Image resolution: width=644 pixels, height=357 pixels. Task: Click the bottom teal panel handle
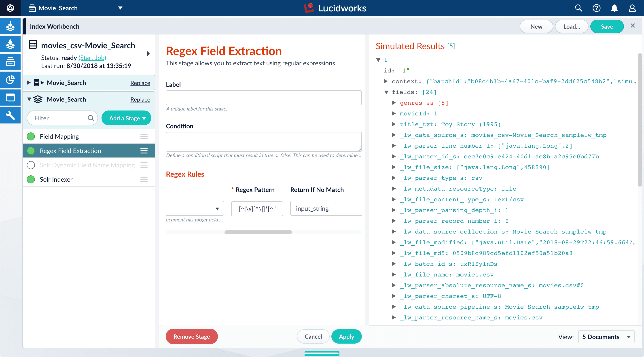(322, 353)
